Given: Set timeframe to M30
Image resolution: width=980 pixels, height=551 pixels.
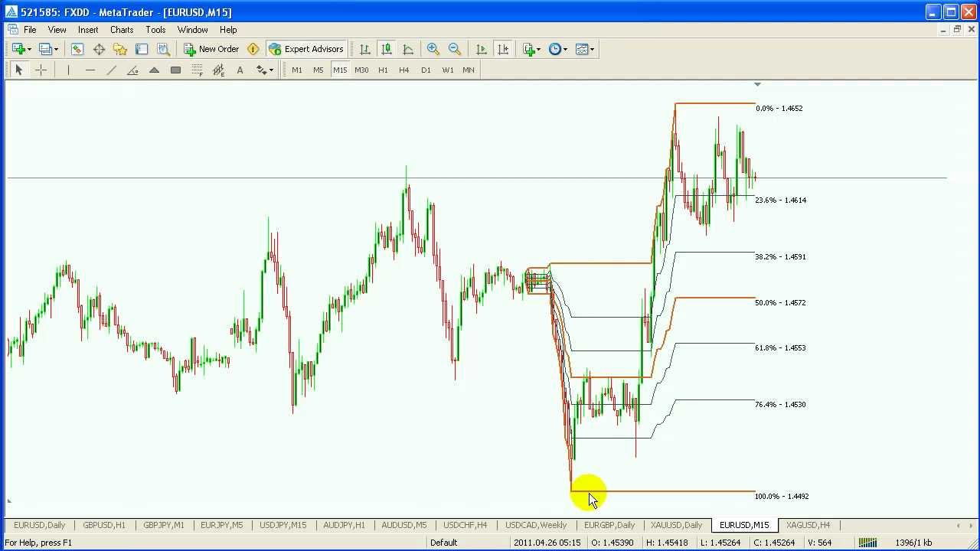Looking at the screenshot, I should pos(361,70).
